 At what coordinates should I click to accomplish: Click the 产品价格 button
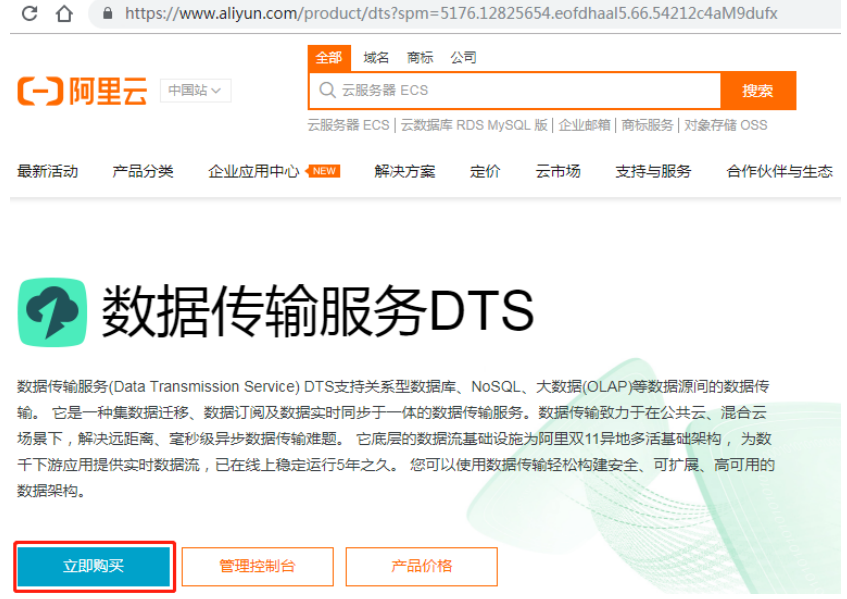(x=421, y=566)
